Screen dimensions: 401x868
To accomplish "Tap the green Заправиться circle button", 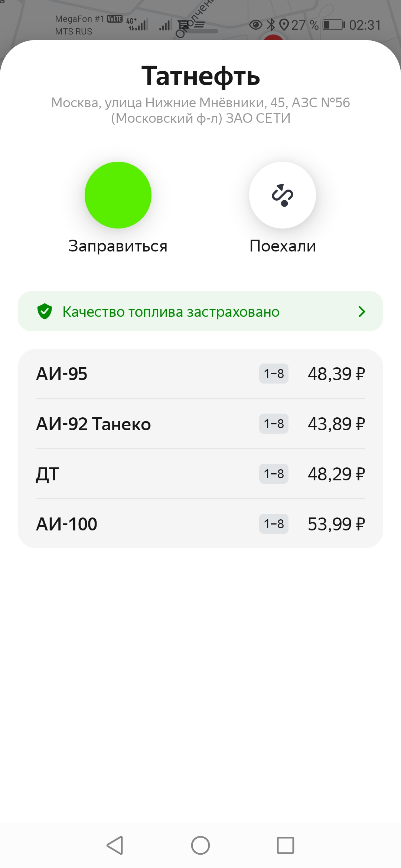I will coord(118,195).
